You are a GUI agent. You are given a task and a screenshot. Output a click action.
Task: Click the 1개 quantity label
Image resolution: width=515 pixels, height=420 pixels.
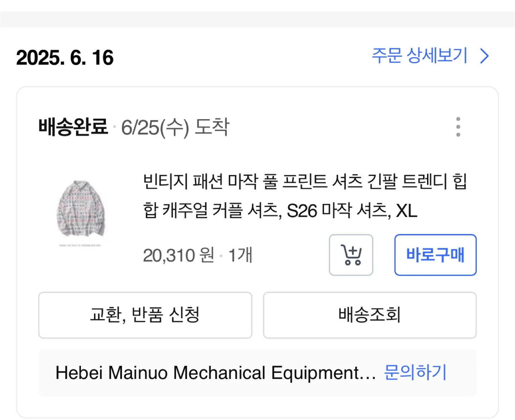[x=240, y=255]
